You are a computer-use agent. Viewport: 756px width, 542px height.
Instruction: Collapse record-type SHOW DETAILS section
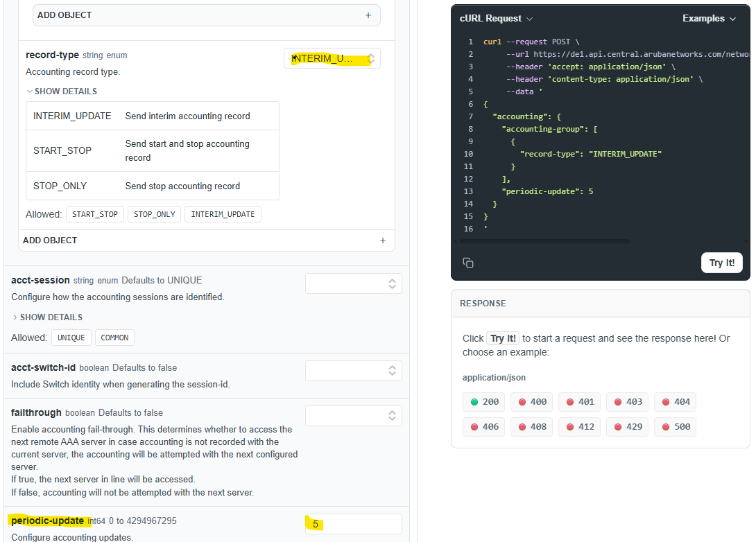pyautogui.click(x=62, y=91)
